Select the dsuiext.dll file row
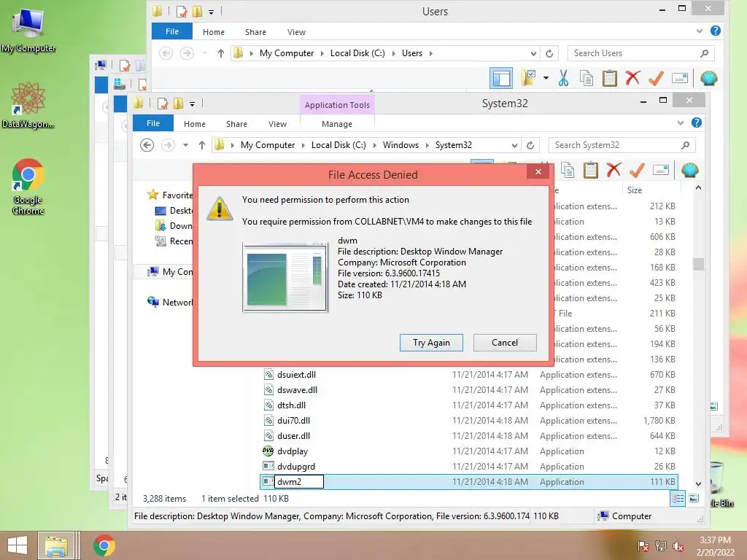The image size is (747, 560). pyautogui.click(x=469, y=375)
